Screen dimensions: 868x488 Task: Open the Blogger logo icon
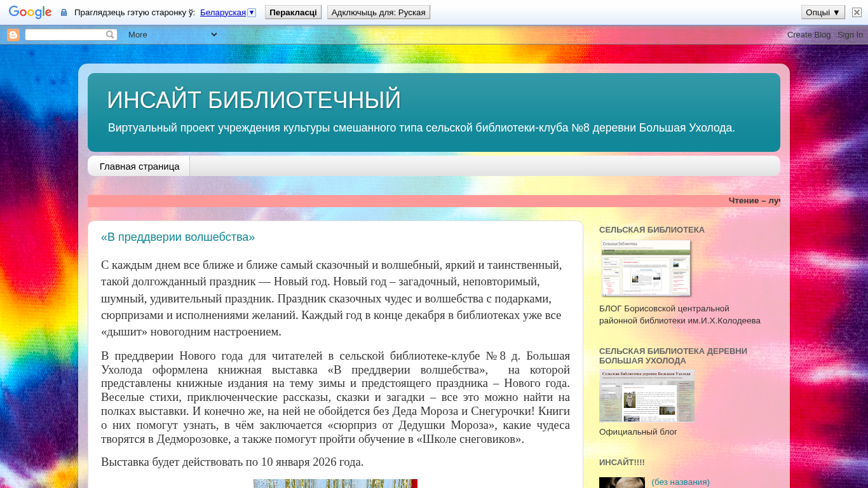pyautogui.click(x=13, y=35)
